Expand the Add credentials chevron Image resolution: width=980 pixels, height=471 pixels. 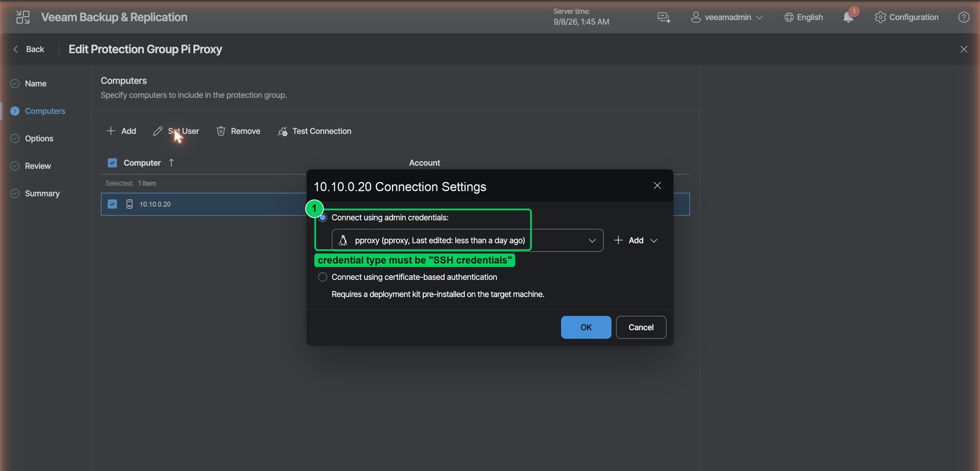pyautogui.click(x=654, y=240)
